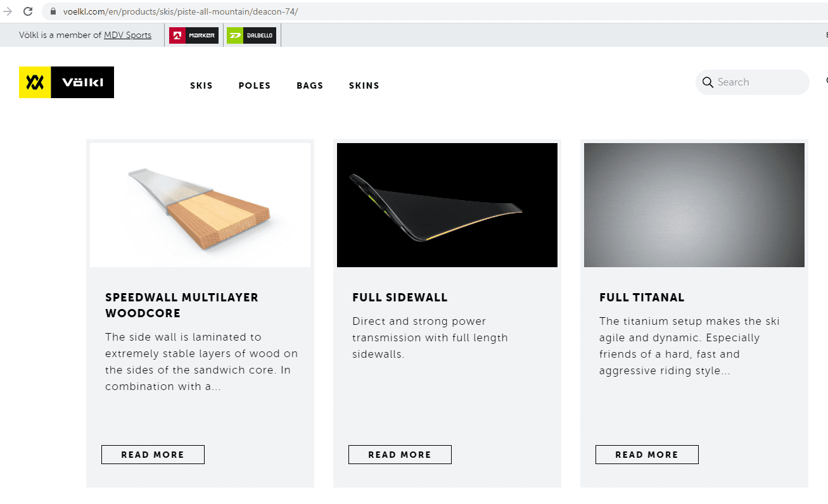Image resolution: width=828 pixels, height=504 pixels.
Task: Click the woodcore ski cross-section image
Action: [x=200, y=205]
